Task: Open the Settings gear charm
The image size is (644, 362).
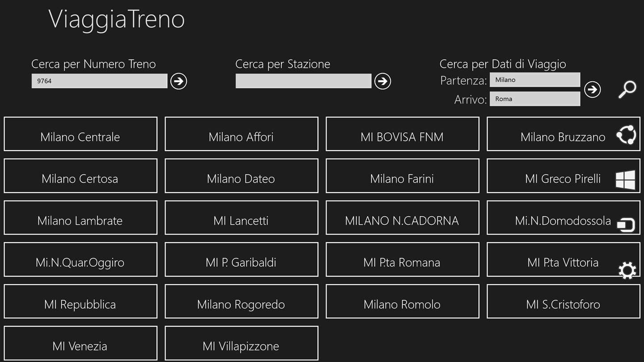Action: click(627, 270)
